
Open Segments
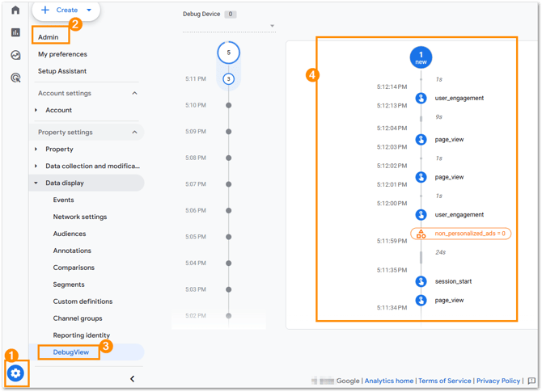pos(69,285)
